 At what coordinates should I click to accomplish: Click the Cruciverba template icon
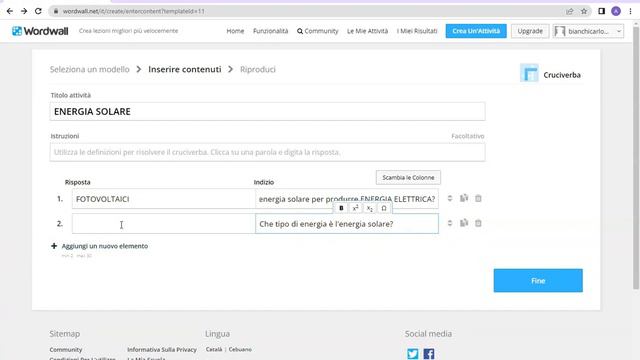click(529, 73)
